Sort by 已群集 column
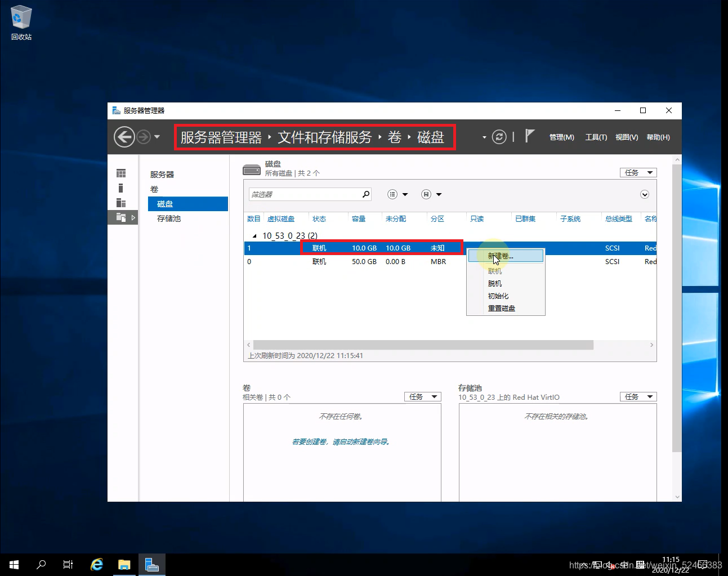 pos(525,219)
